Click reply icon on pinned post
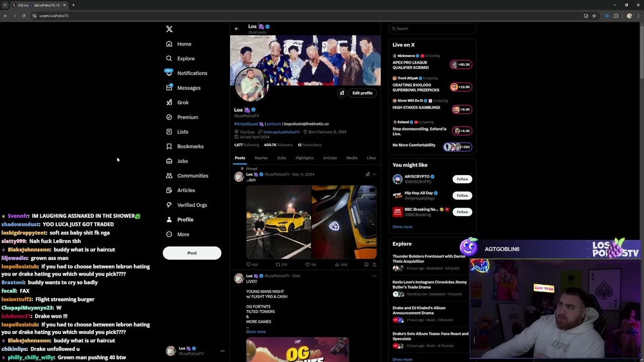Viewport: 644px width, 362px height. pyautogui.click(x=248, y=264)
